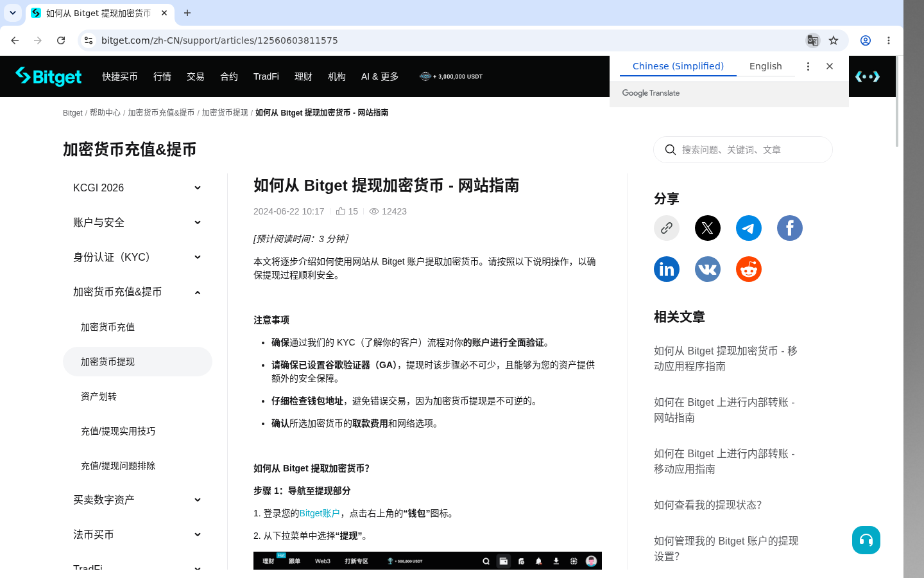Expand the 买卖数字资产 section
Viewport: 924px width, 578px height.
[x=137, y=500]
